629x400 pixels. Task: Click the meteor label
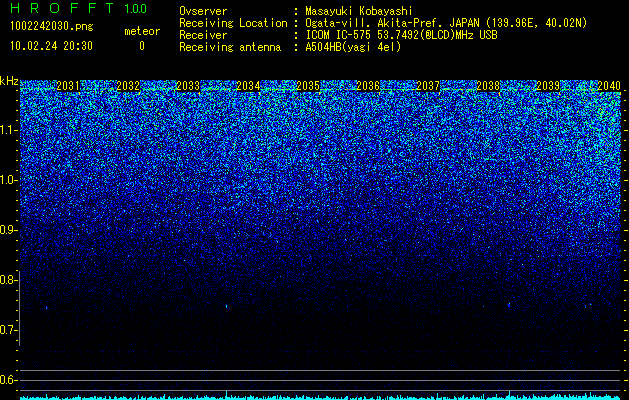[x=142, y=31]
